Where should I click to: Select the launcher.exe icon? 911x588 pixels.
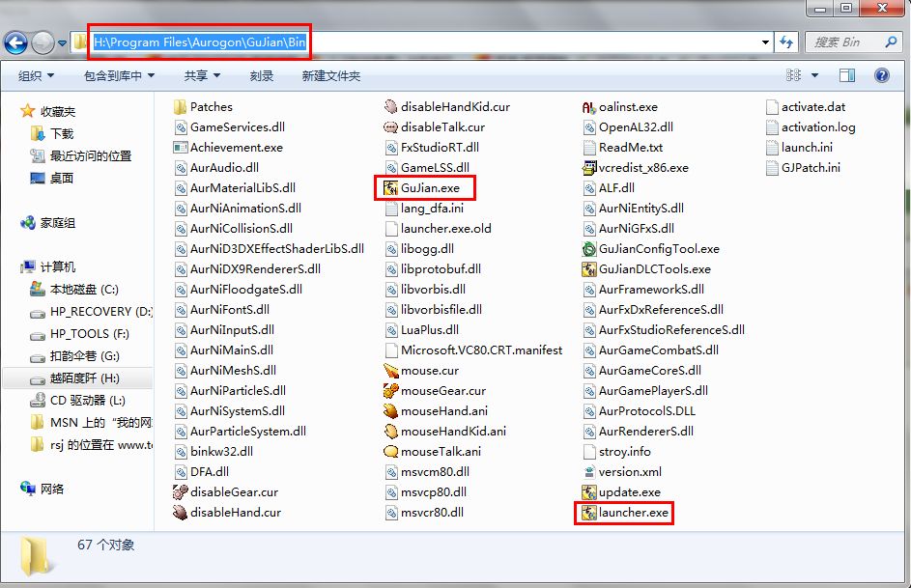tap(589, 513)
